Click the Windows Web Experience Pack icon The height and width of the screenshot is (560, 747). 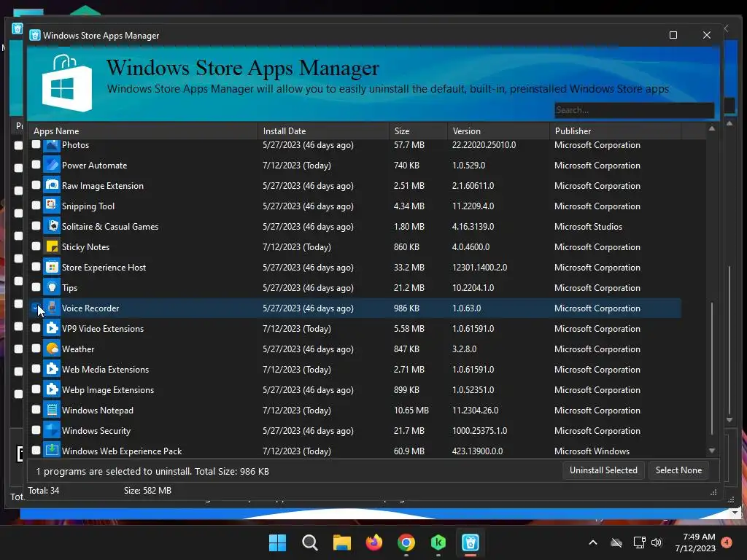pos(52,451)
